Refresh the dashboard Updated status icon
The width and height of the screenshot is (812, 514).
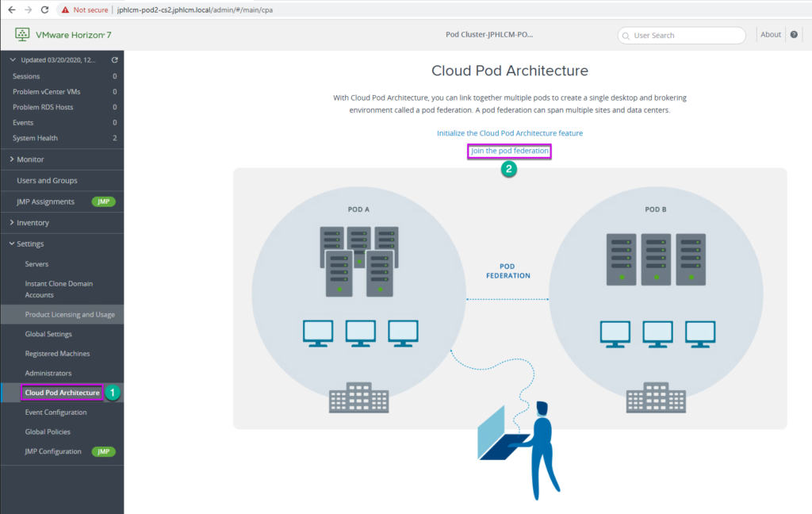click(x=114, y=60)
